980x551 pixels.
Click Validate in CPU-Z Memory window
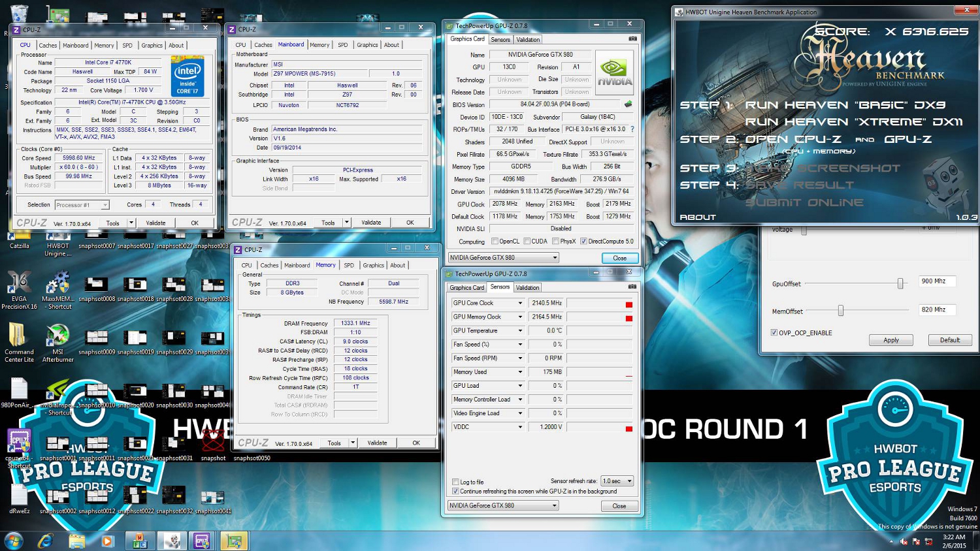pos(377,443)
